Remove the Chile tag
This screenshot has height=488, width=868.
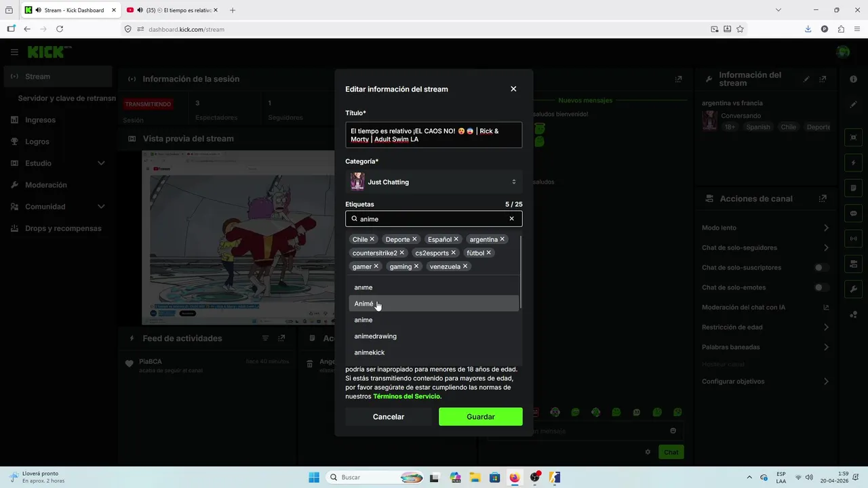[372, 239]
